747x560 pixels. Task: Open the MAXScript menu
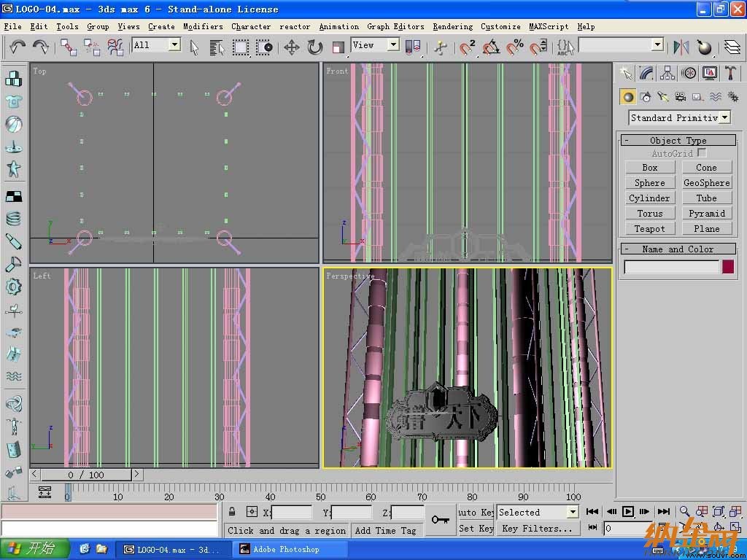(549, 27)
